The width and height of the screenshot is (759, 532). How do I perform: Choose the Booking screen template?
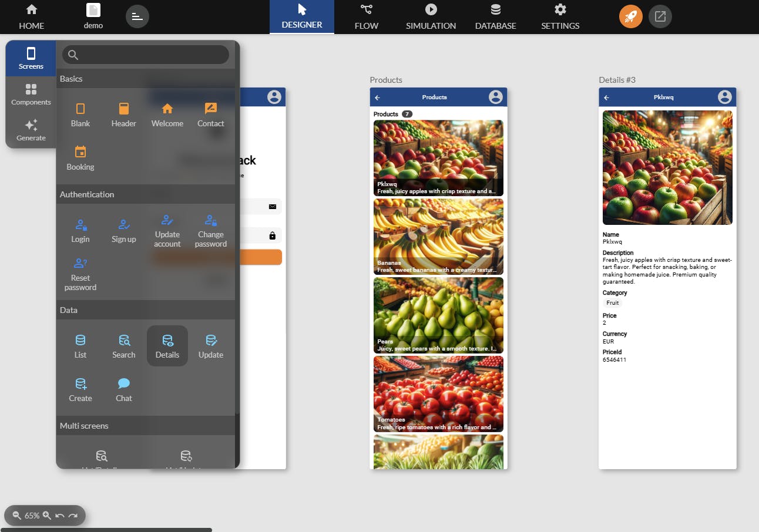80,158
